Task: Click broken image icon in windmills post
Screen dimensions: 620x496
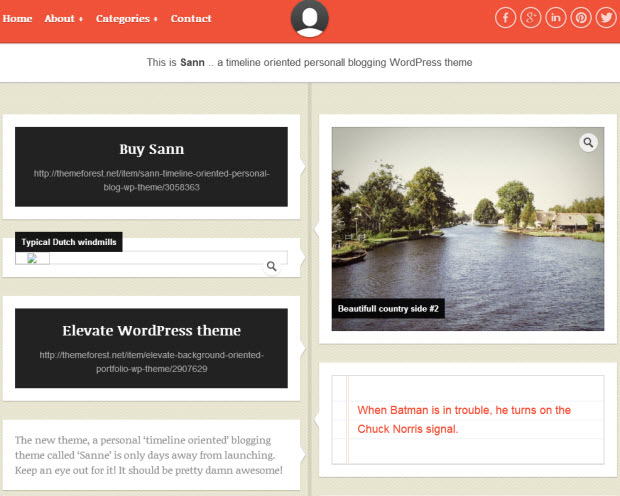Action: click(32, 258)
